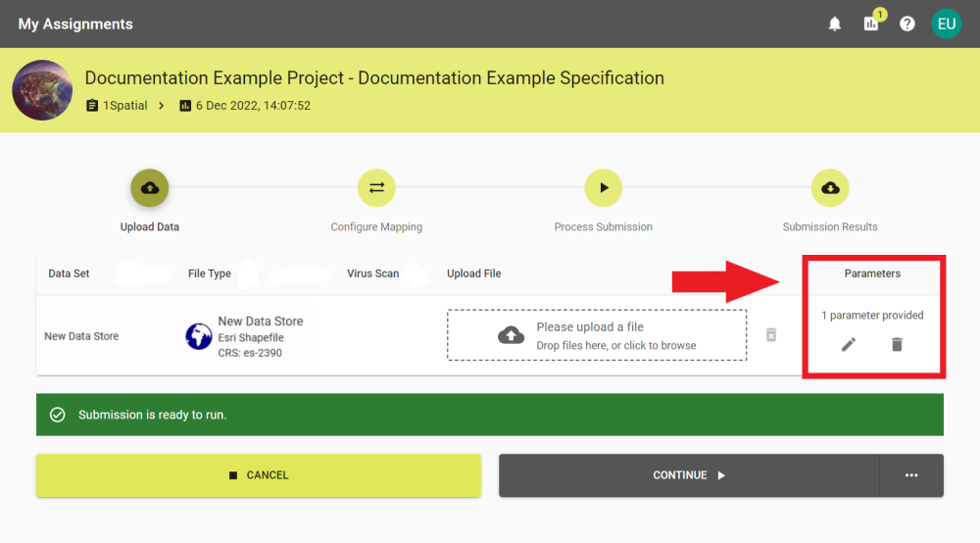The width and height of the screenshot is (980, 543).
Task: Click the Esri Shapefile text
Action: [251, 337]
